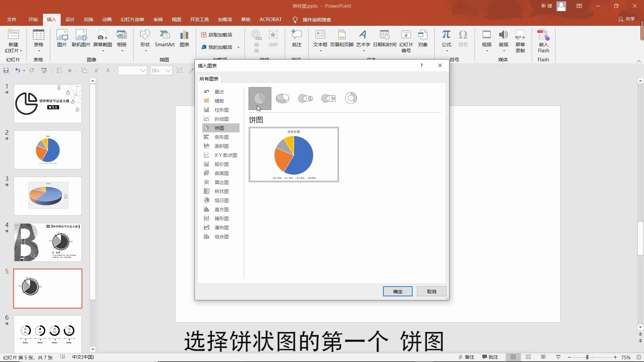Select the 三维饼图 (3-D pie) subtype

click(x=282, y=98)
